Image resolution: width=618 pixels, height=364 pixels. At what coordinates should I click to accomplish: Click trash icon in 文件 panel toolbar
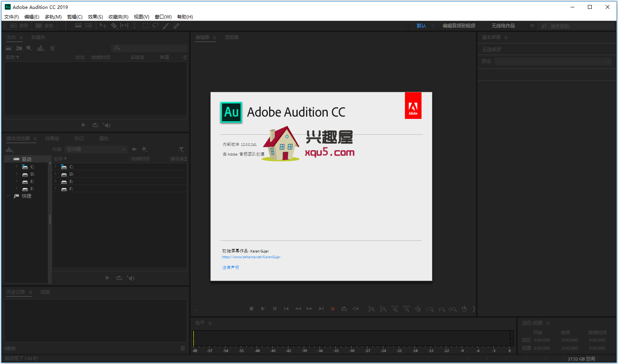coord(52,48)
